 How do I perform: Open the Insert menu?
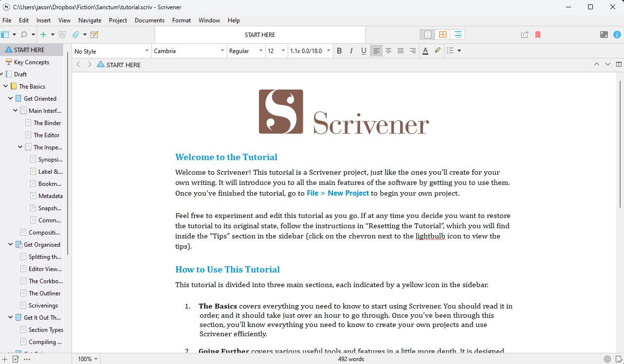click(x=43, y=20)
